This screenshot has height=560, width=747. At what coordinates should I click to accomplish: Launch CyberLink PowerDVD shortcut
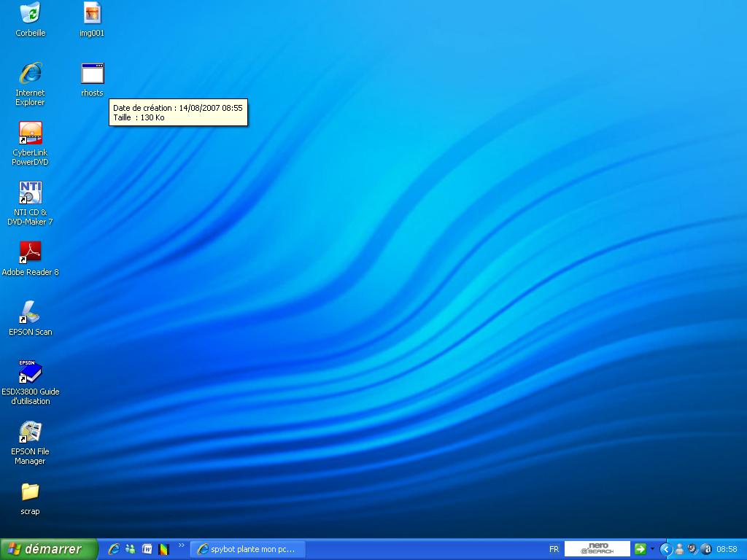31,133
